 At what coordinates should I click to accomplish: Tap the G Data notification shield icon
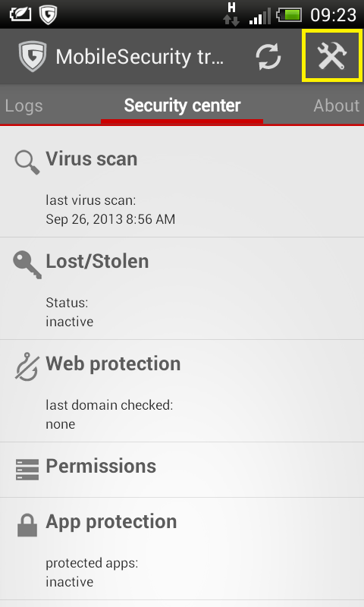48,15
